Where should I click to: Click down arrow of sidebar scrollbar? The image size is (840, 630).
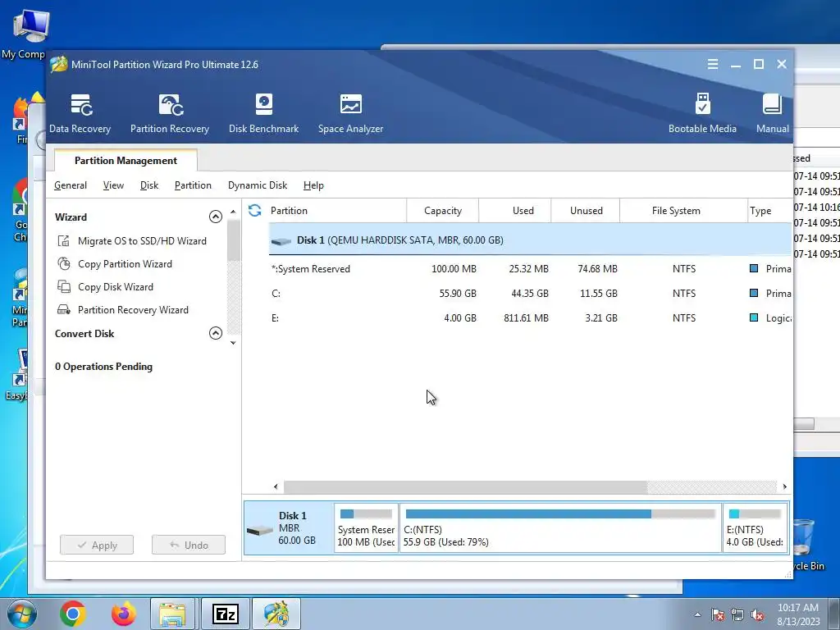coord(233,343)
